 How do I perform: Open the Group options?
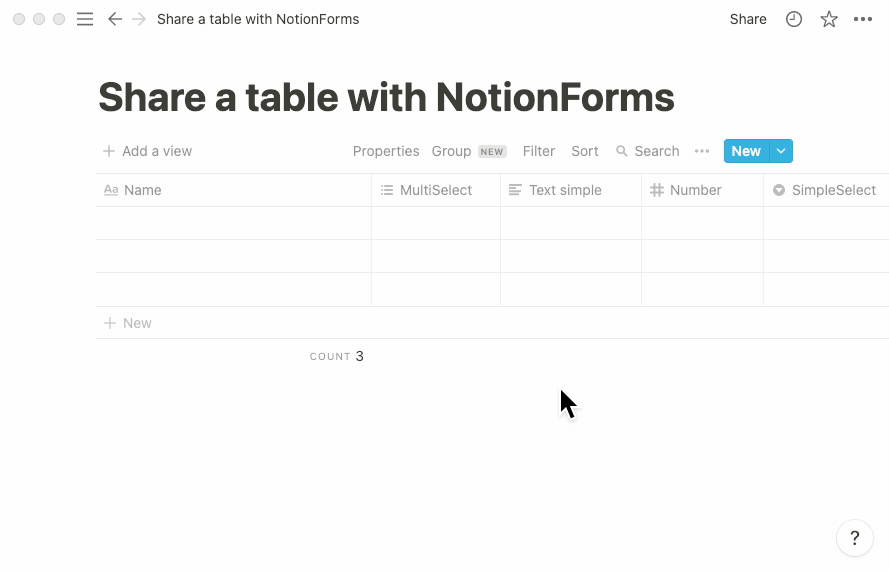[x=451, y=151]
